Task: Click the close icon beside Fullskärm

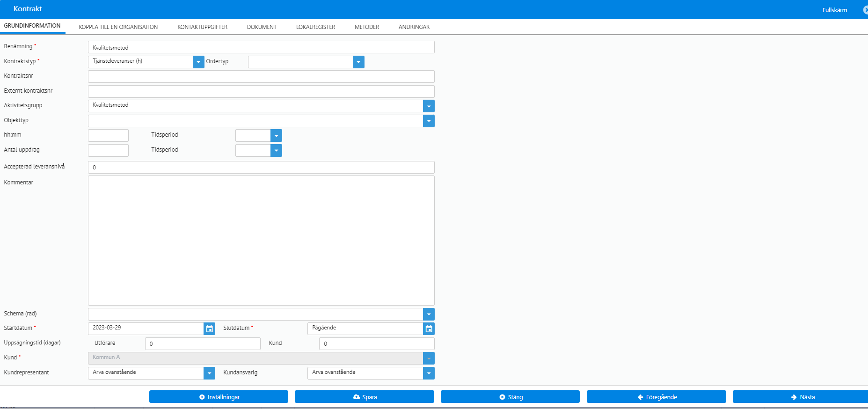Action: pyautogui.click(x=866, y=10)
